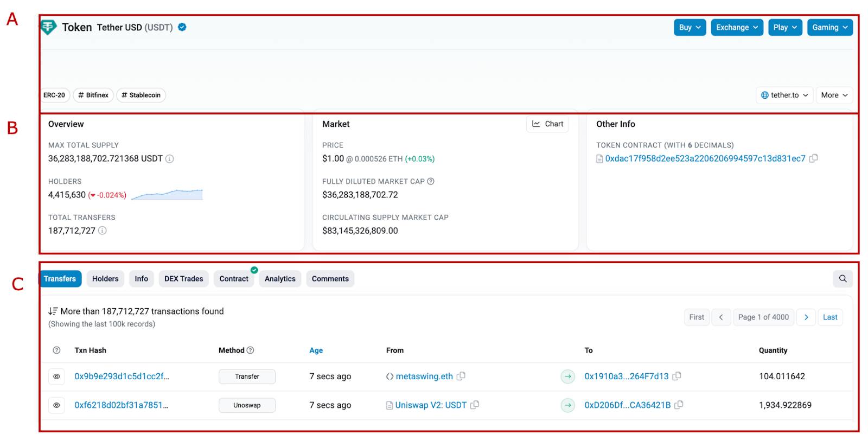Go to First page of transfers
Image resolution: width=868 pixels, height=447 pixels.
697,317
